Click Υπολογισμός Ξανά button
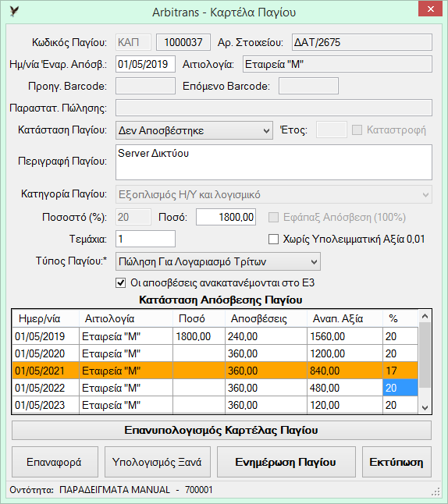 pos(158,462)
